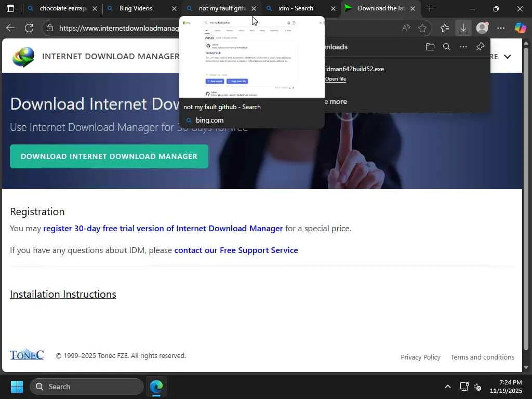This screenshot has height=399, width=532.
Task: Toggle Read aloud in address bar
Action: (406, 28)
